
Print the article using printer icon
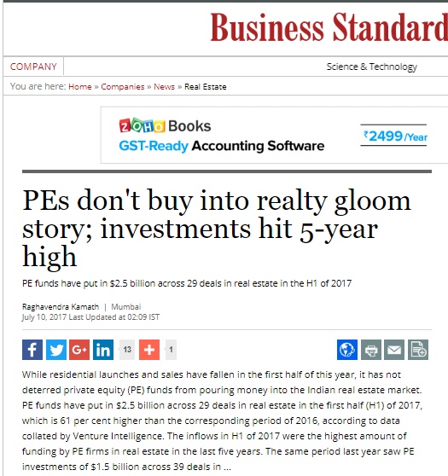click(x=371, y=350)
